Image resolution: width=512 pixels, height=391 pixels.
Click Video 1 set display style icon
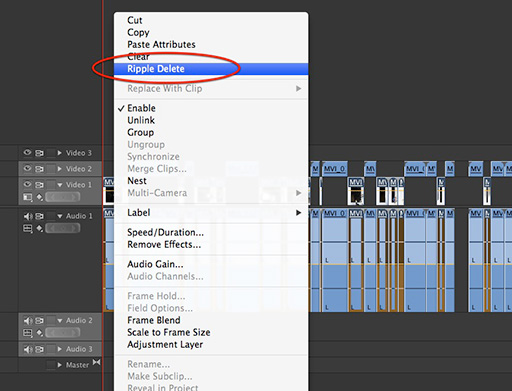(28, 197)
